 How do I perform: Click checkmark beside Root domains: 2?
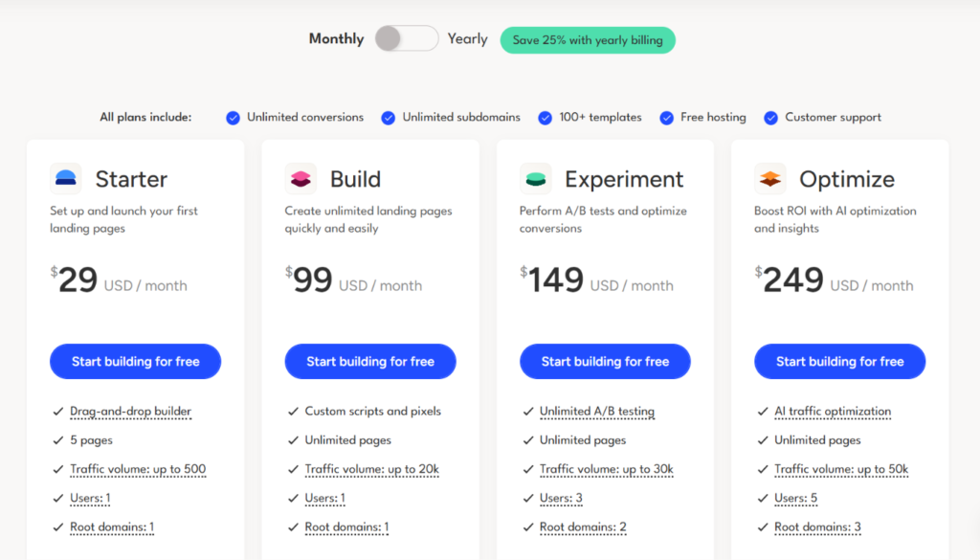(528, 526)
